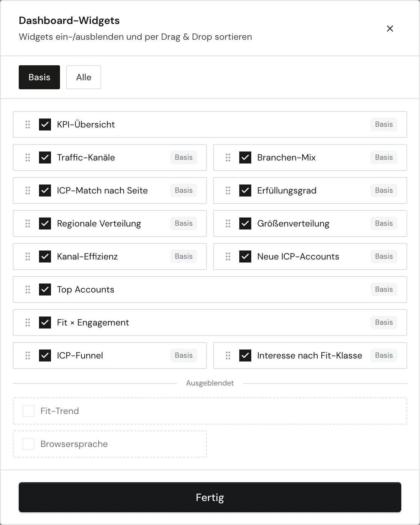Click the drag handle for Regionale Verteilung

click(x=28, y=223)
